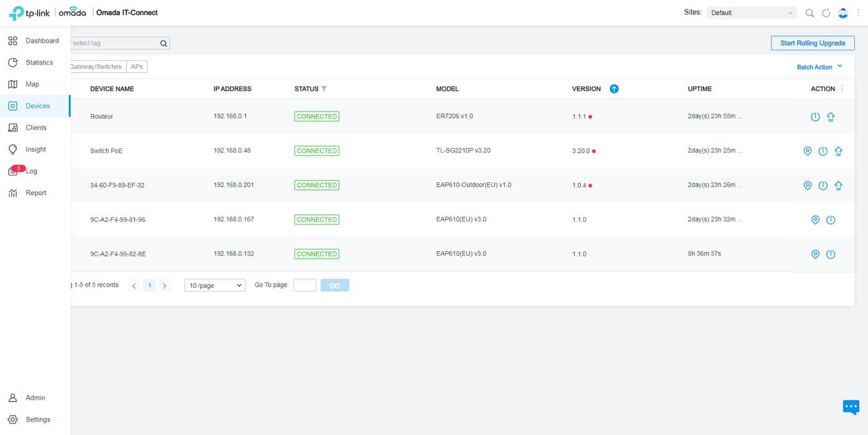Click the Start Rolling Upgrade button
This screenshot has width=868, height=435.
[812, 43]
